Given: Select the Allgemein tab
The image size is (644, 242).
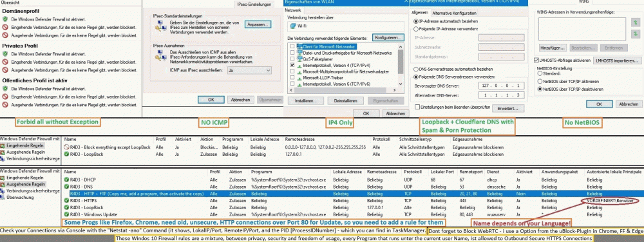Looking at the screenshot, I should [x=420, y=13].
